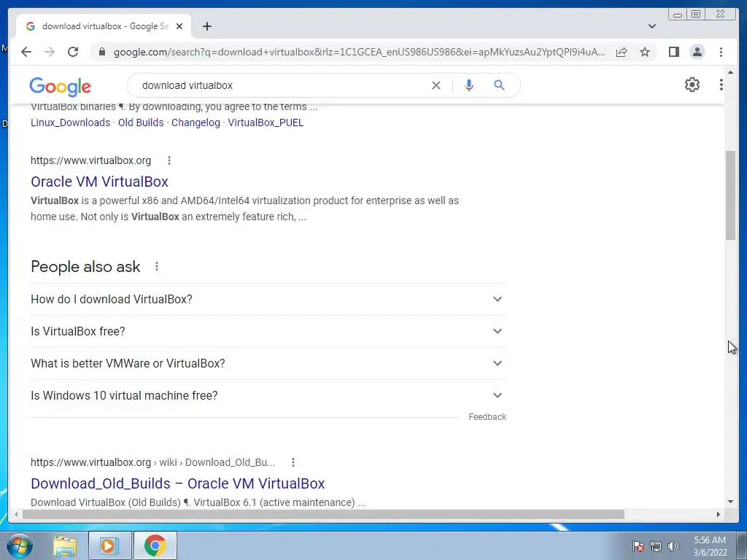Open Action Center flag in system tray
Image resolution: width=747 pixels, height=560 pixels.
pyautogui.click(x=638, y=546)
